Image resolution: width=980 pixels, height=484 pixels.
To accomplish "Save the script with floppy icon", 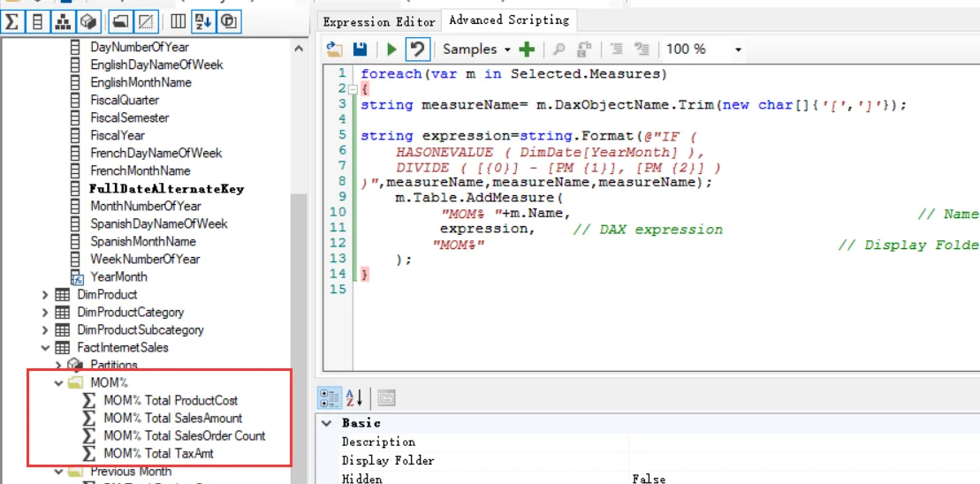I will click(x=361, y=49).
